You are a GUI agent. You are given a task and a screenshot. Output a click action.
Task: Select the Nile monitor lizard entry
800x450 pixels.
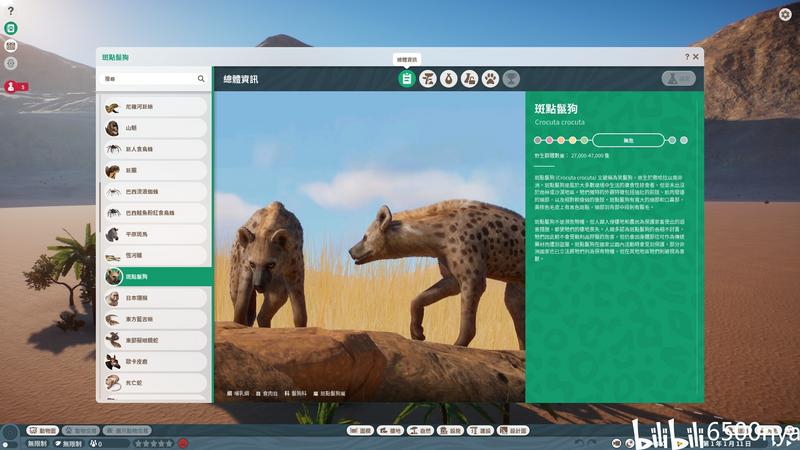point(155,107)
